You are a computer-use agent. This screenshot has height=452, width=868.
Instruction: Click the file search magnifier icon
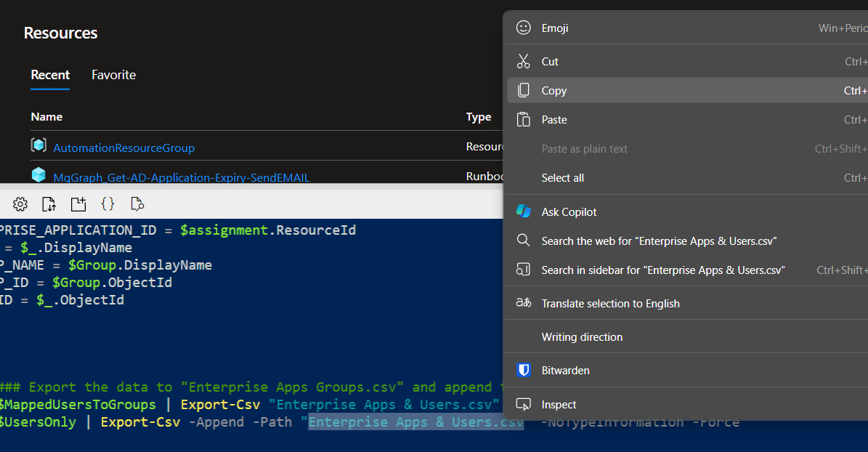(137, 203)
